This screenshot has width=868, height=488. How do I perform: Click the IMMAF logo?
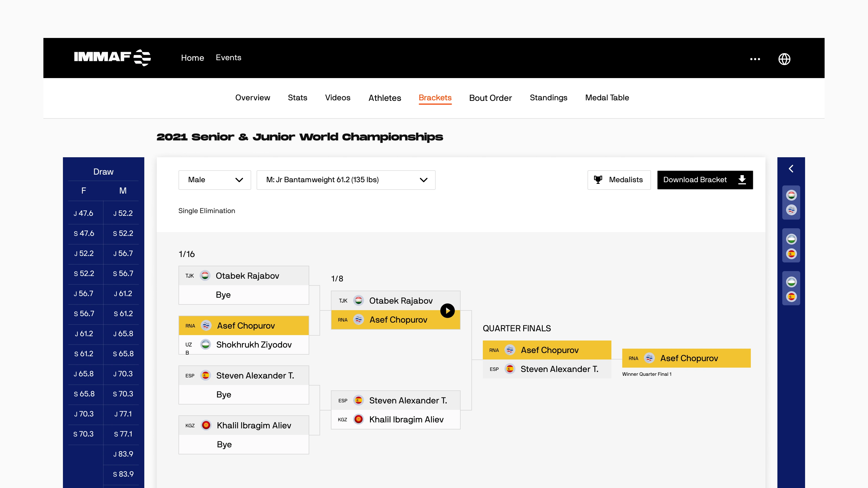(112, 57)
